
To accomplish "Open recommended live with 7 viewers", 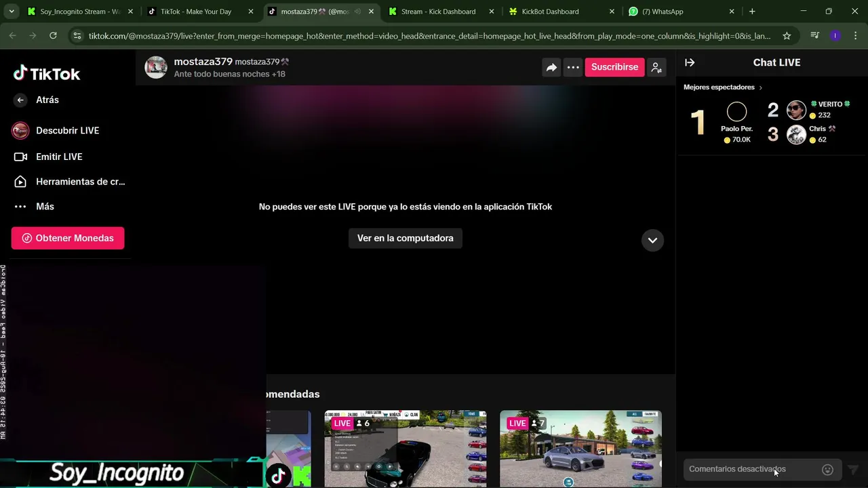I will point(580,449).
